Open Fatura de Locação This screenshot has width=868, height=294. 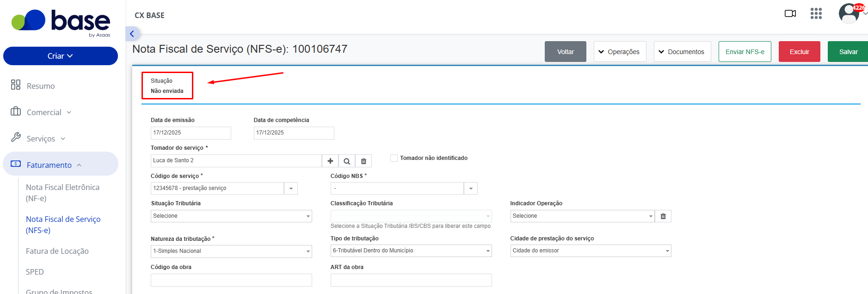coord(57,251)
